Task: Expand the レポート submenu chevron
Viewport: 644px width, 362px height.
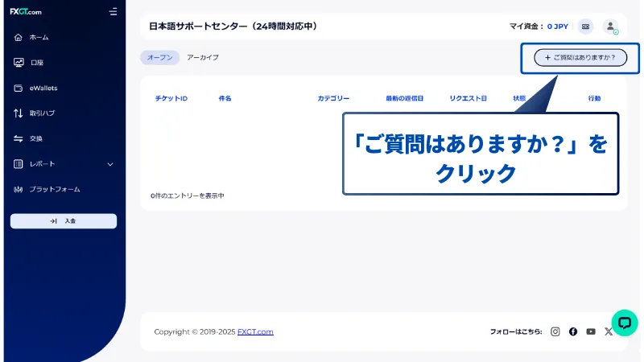Action: click(110, 164)
